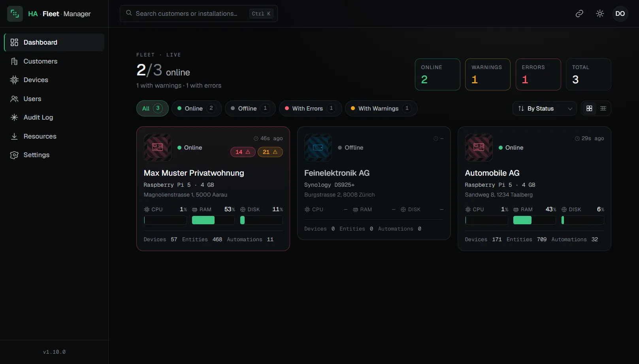639x364 pixels.
Task: Click Feinelektronik AG last-seen clock icon
Action: 436,139
